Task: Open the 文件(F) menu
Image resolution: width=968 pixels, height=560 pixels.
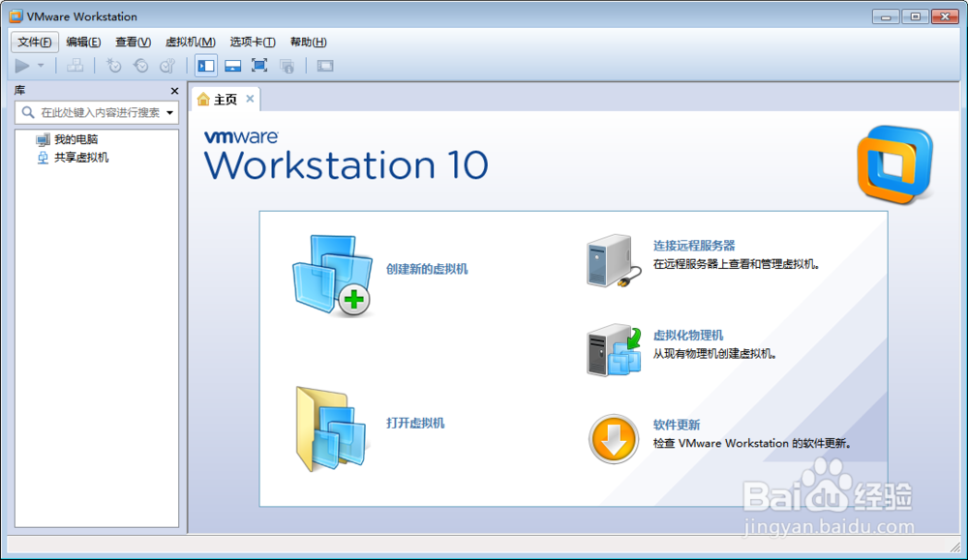Action: coord(35,42)
